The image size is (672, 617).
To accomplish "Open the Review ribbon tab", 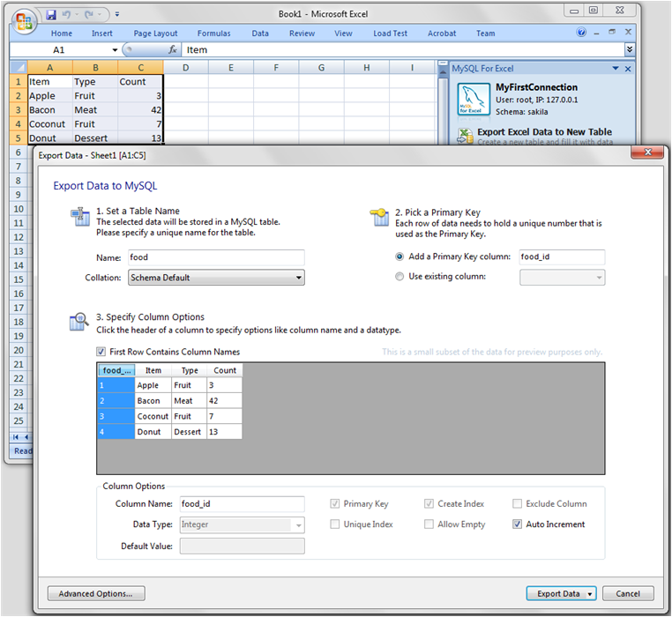I will point(302,33).
